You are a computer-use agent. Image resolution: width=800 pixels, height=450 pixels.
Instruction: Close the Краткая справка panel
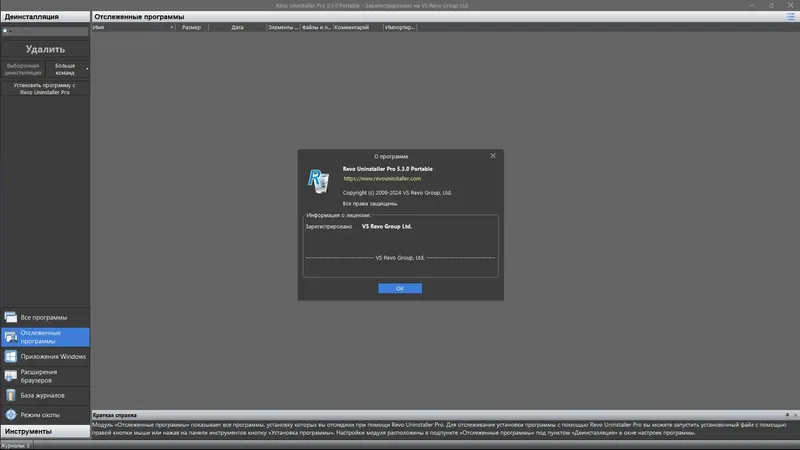pyautogui.click(x=795, y=415)
